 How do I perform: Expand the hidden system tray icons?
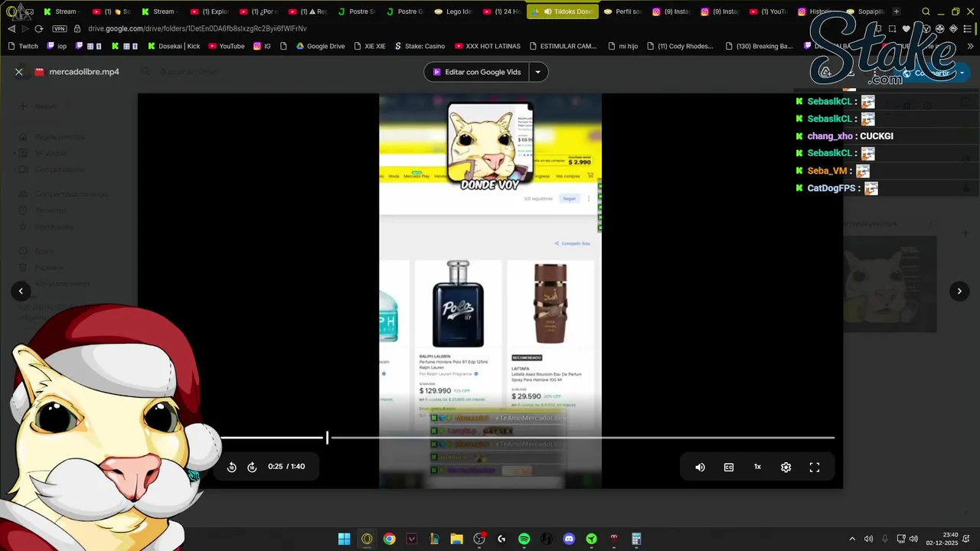(852, 539)
